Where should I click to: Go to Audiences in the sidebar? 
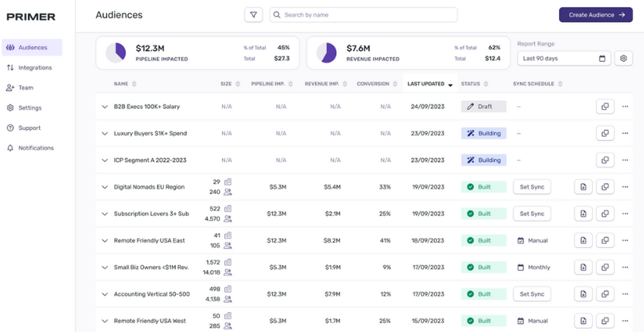pyautogui.click(x=32, y=47)
